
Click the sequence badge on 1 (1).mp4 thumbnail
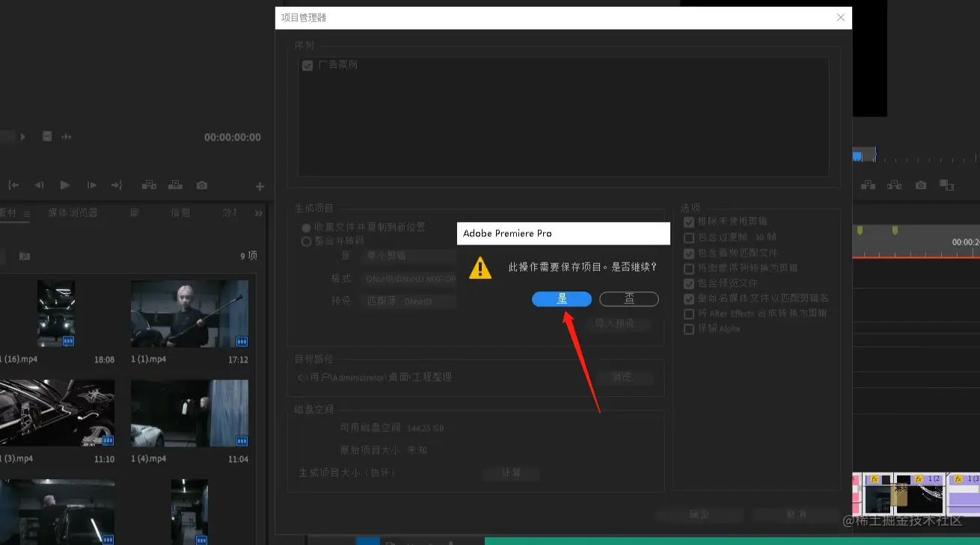click(242, 342)
